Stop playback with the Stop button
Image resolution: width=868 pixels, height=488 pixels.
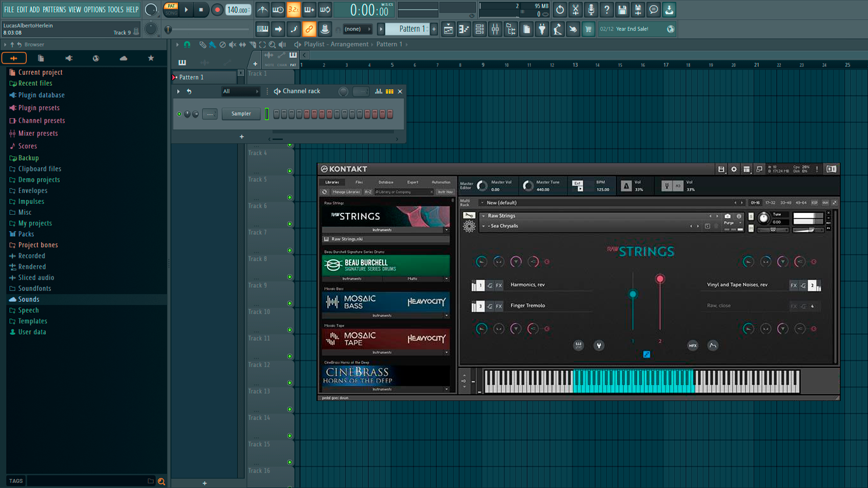(201, 10)
